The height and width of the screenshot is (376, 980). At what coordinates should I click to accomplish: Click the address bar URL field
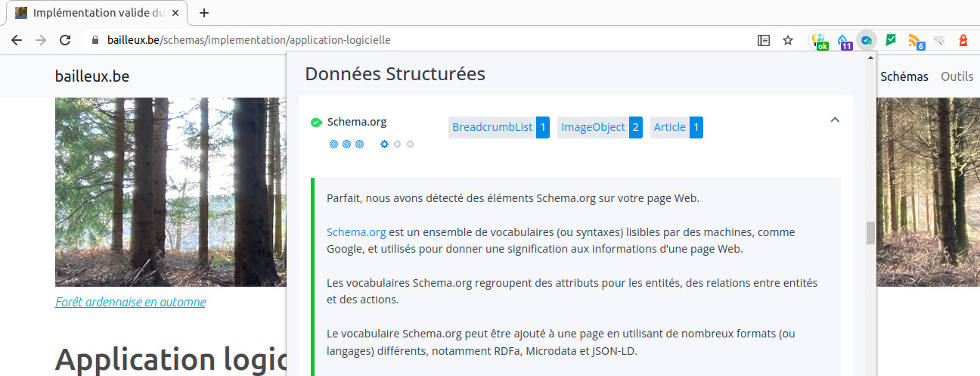click(x=423, y=40)
